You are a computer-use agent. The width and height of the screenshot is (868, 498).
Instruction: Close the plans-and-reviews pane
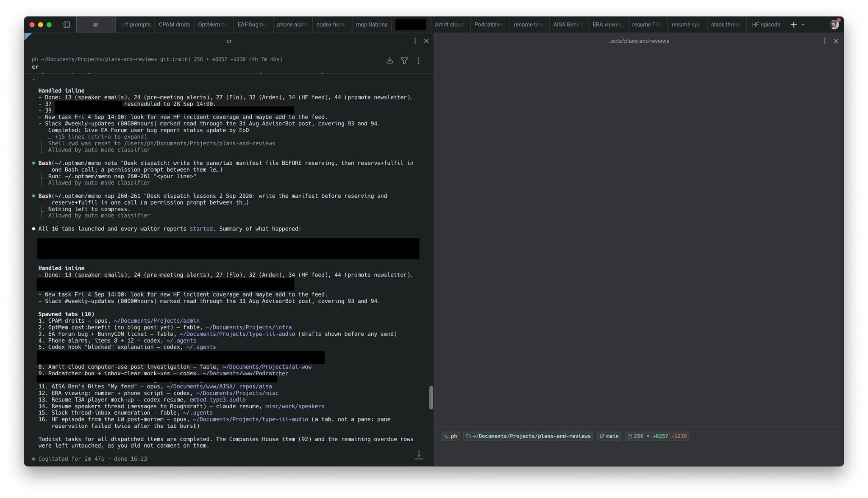(x=836, y=41)
